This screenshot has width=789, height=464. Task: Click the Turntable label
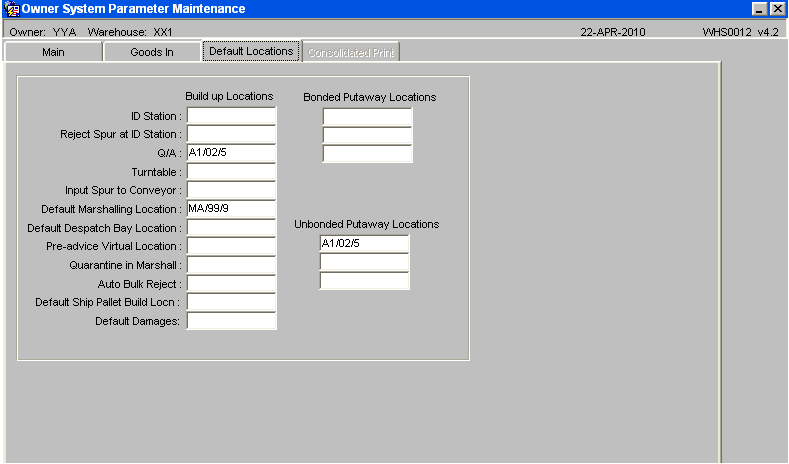click(x=156, y=172)
